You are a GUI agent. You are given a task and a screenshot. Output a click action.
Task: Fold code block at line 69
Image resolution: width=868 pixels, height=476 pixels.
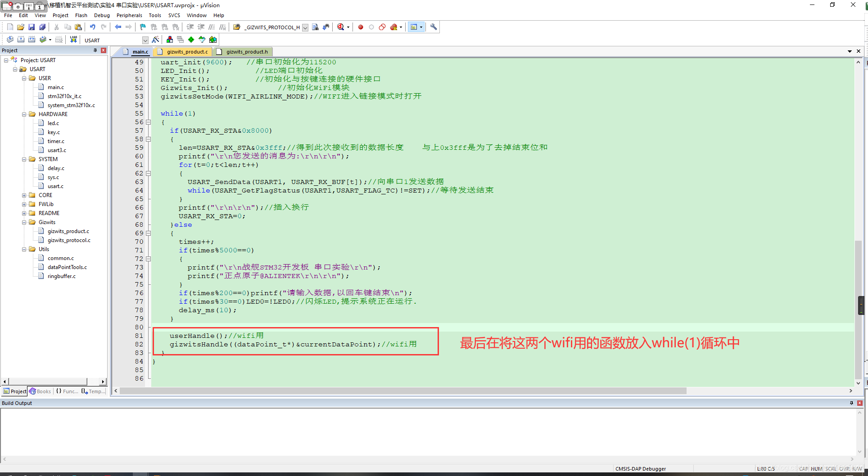148,233
